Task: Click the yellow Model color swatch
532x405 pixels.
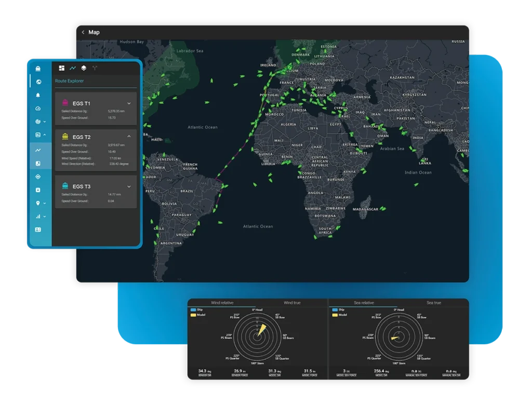Action: point(193,315)
